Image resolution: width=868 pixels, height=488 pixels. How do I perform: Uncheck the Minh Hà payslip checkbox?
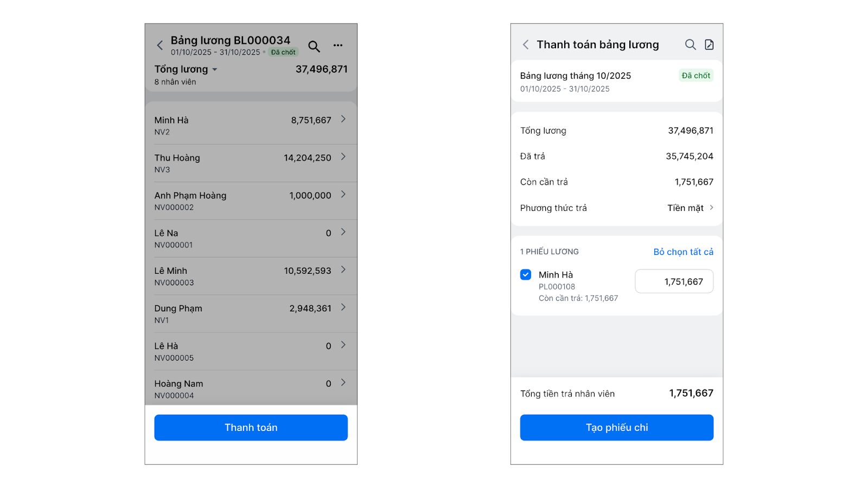coord(526,274)
